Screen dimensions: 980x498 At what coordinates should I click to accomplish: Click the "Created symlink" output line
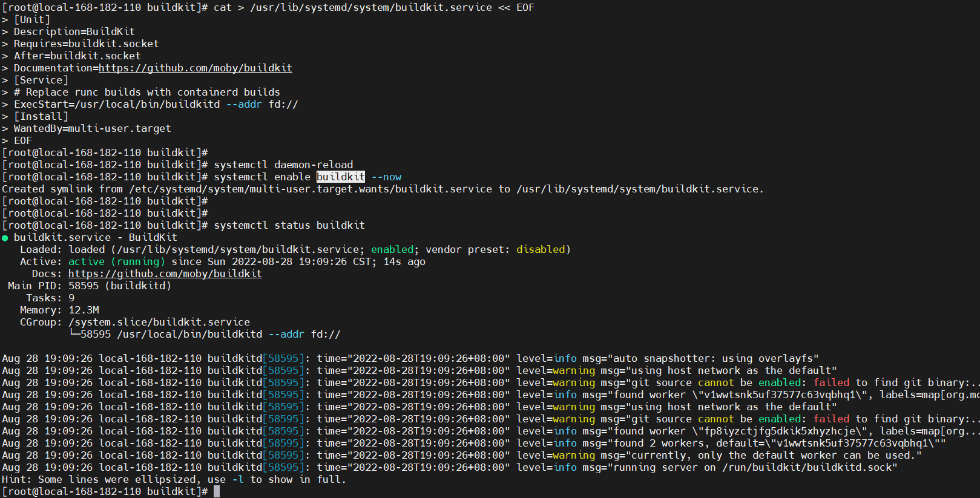coord(381,189)
